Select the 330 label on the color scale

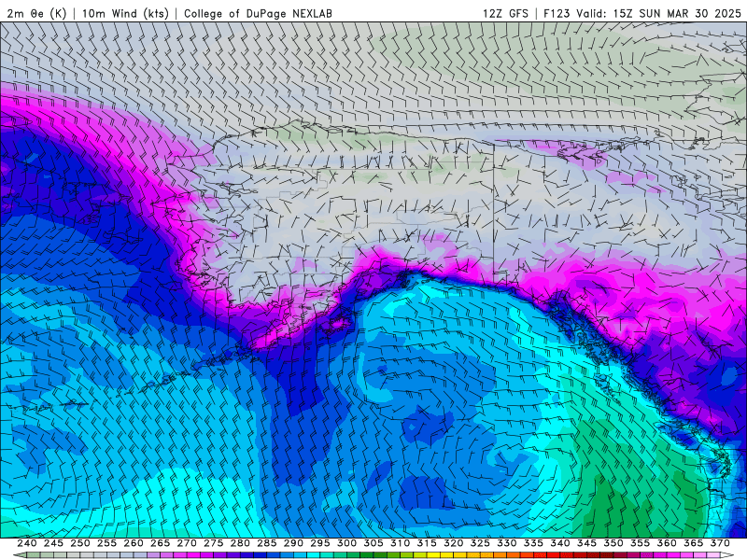click(x=507, y=543)
